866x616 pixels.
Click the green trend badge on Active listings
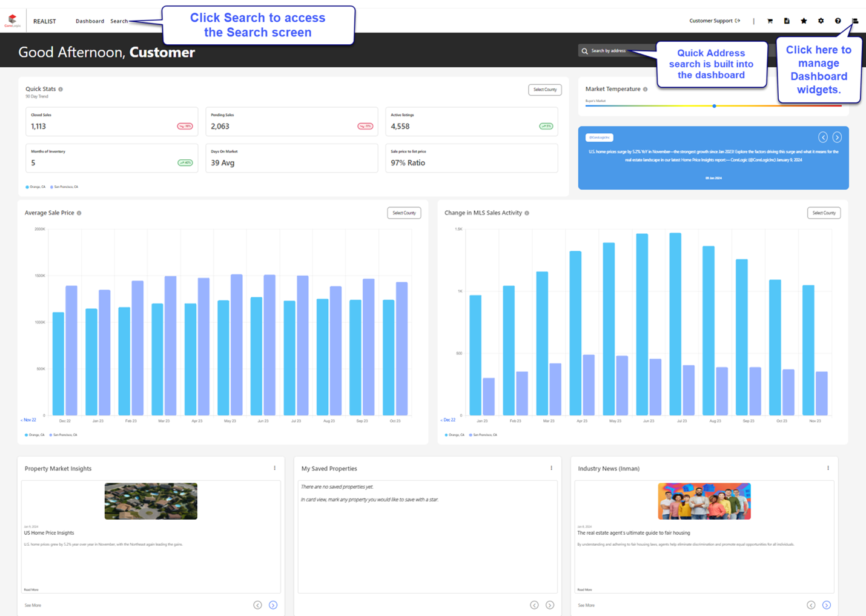[x=546, y=126]
